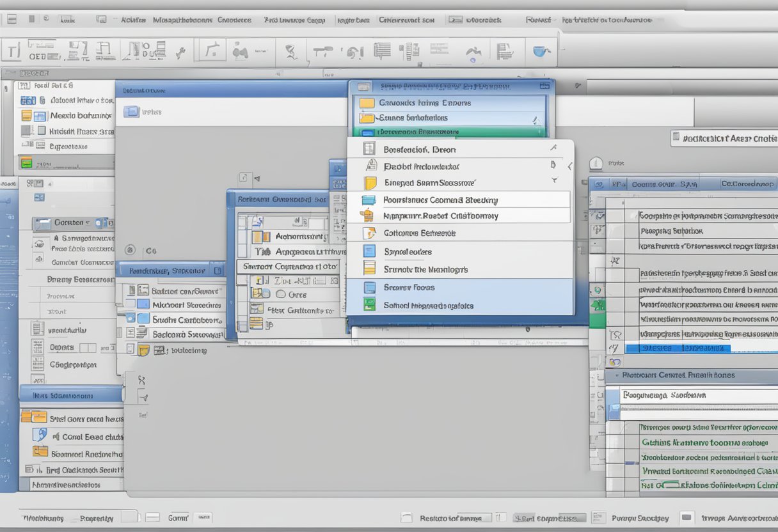Open the dropdown arrow on the popup title bar

pyautogui.click(x=545, y=85)
